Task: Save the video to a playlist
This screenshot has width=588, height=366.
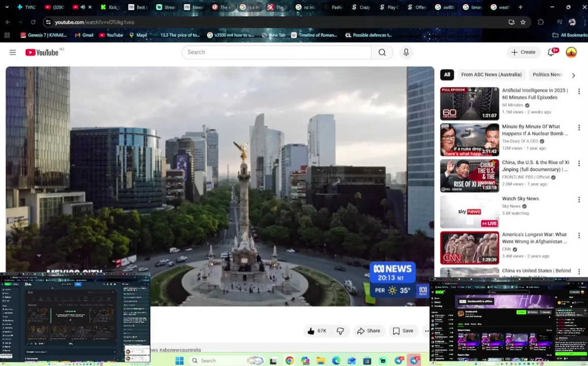Action: click(403, 331)
